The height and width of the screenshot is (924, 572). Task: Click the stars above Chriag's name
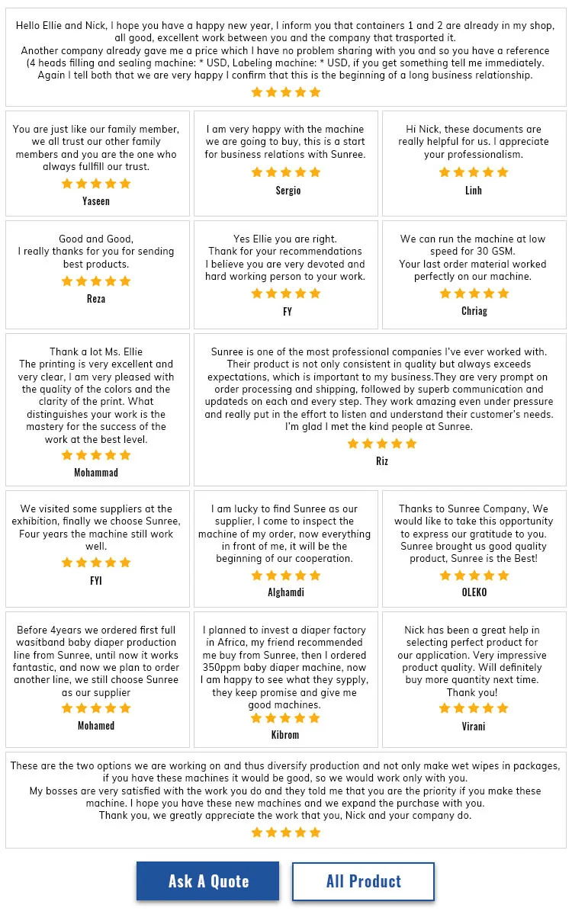[474, 294]
